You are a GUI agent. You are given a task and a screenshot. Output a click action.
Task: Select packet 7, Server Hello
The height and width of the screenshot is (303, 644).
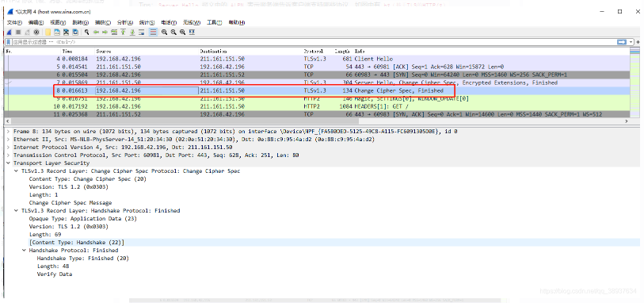point(316,82)
